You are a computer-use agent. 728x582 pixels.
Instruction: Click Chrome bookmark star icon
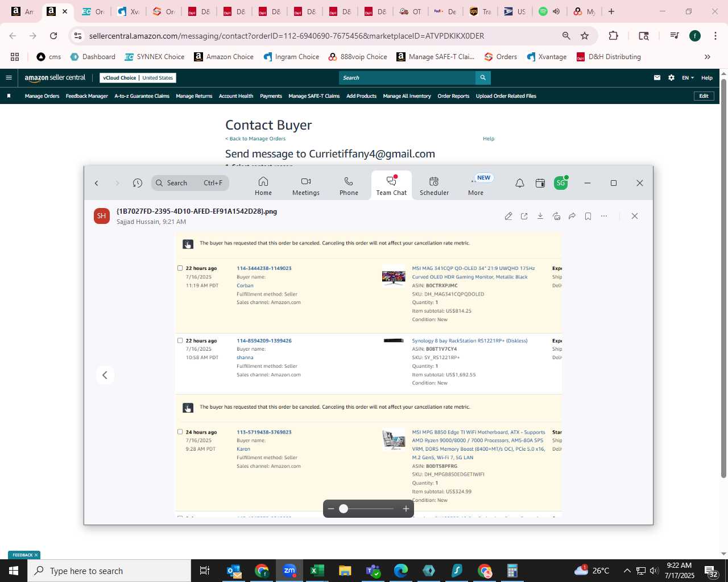tap(585, 36)
